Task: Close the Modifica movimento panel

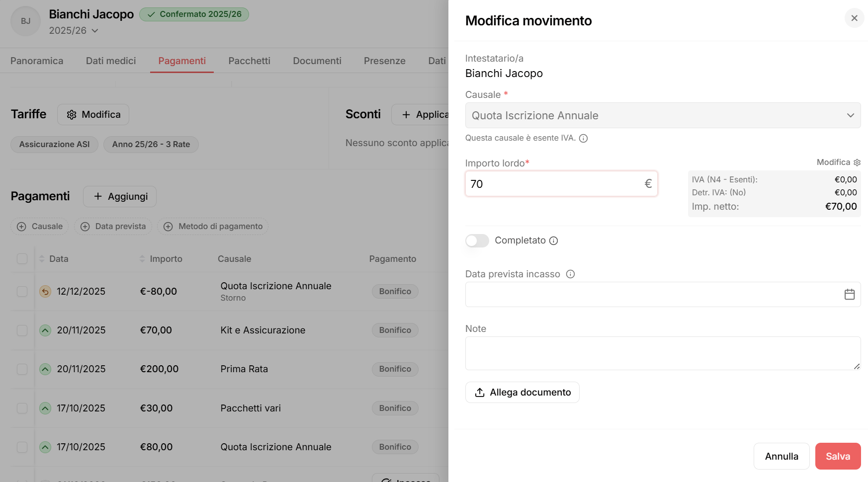Action: pos(854,18)
